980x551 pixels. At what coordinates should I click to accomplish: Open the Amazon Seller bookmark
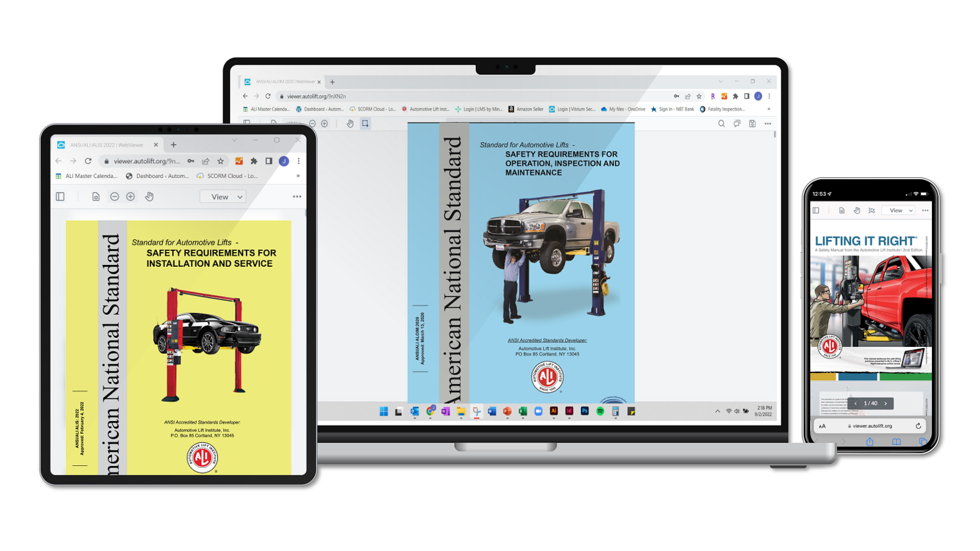click(x=529, y=109)
